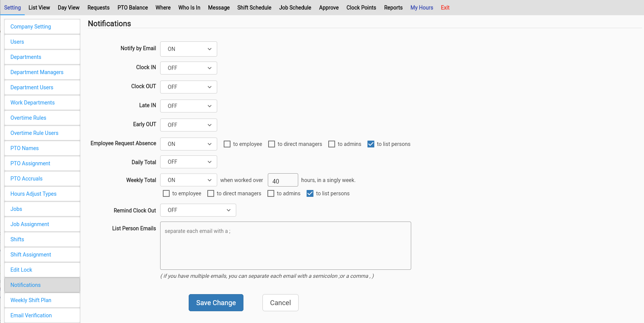Open Overtime Rules in the sidebar
644x323 pixels.
pos(42,118)
